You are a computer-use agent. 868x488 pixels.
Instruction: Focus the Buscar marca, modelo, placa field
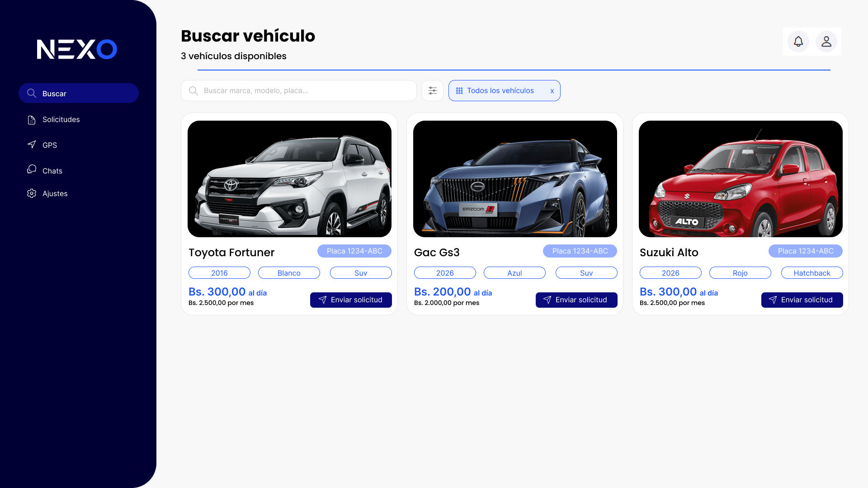click(299, 91)
